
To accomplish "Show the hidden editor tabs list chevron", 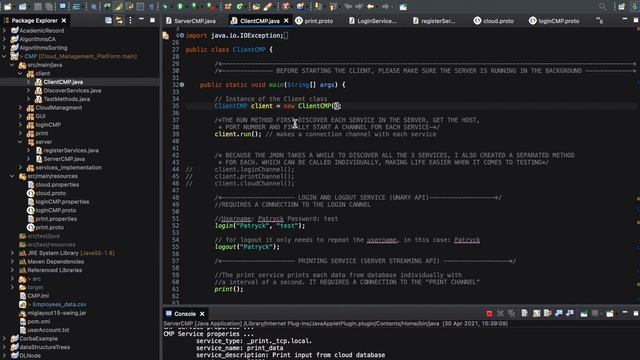I will pos(599,20).
